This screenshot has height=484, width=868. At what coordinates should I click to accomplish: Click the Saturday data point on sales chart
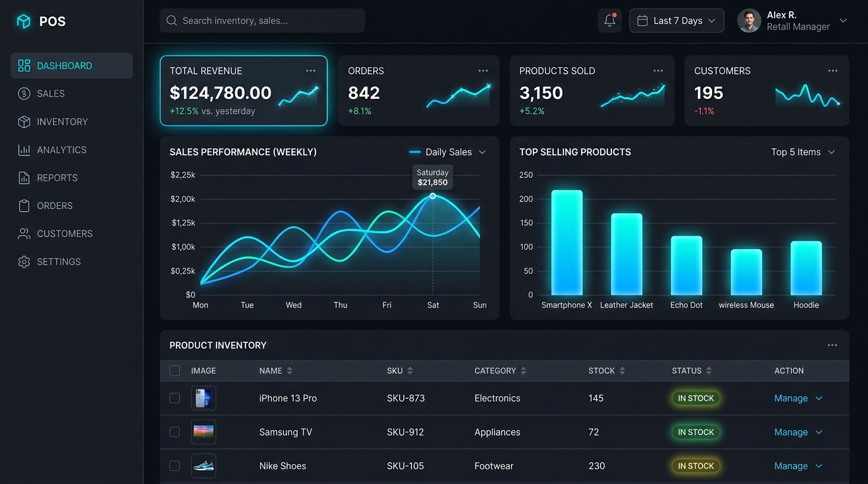(x=433, y=196)
